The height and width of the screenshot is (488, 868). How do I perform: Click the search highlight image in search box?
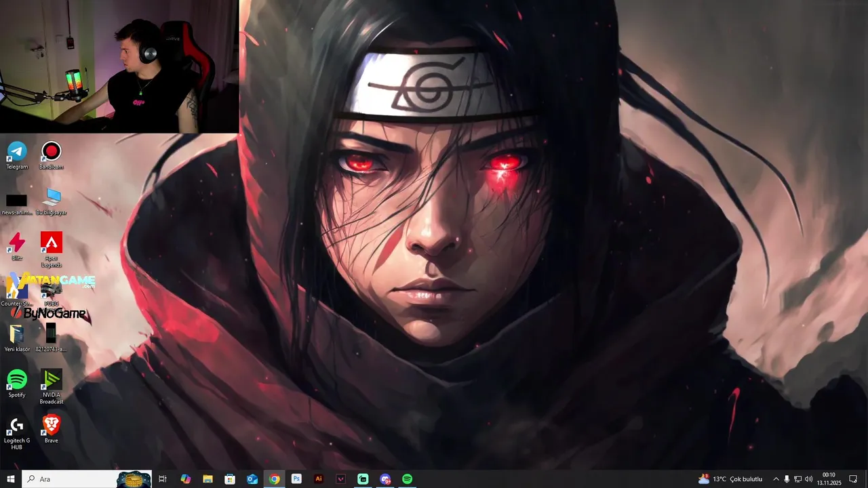[x=134, y=479]
